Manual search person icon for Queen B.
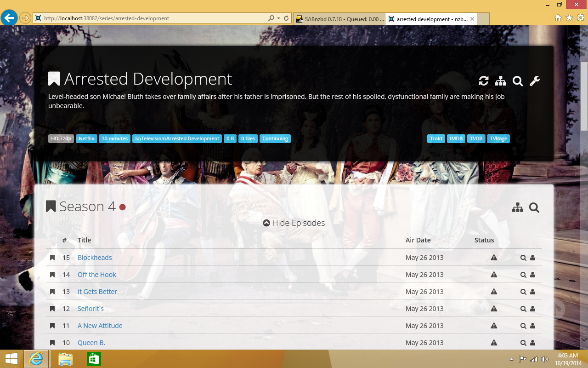Viewport: 588px width, 368px height. point(533,343)
